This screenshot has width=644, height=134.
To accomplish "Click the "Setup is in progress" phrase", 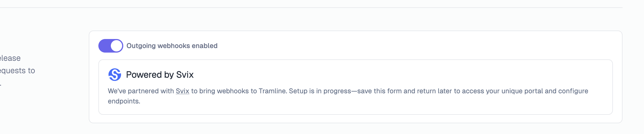I will click(x=320, y=91).
